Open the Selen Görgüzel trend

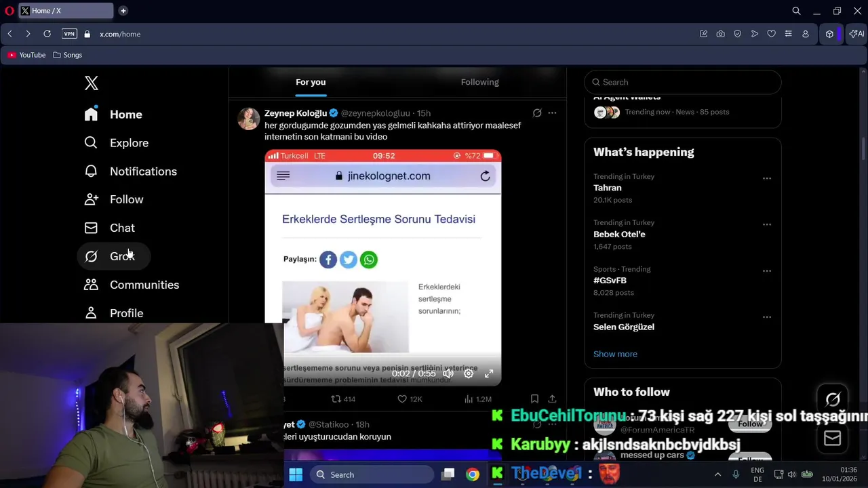coord(624,327)
